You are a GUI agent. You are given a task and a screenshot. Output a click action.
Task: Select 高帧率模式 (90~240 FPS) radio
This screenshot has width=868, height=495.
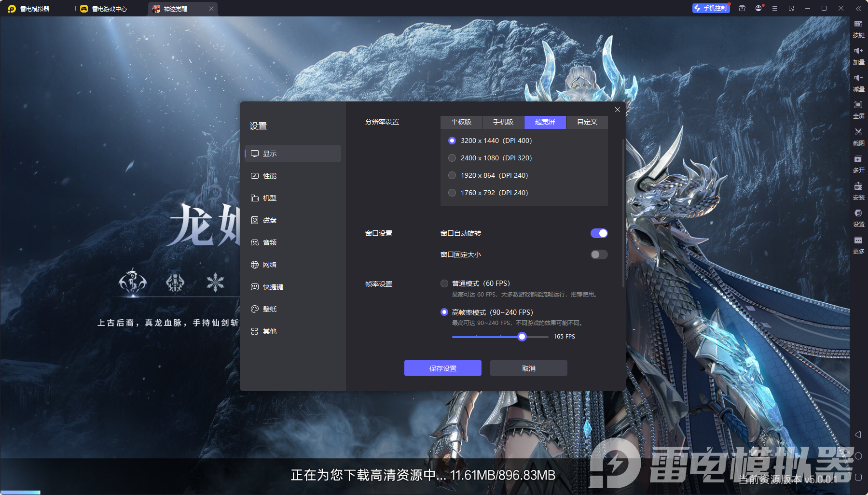click(x=444, y=312)
